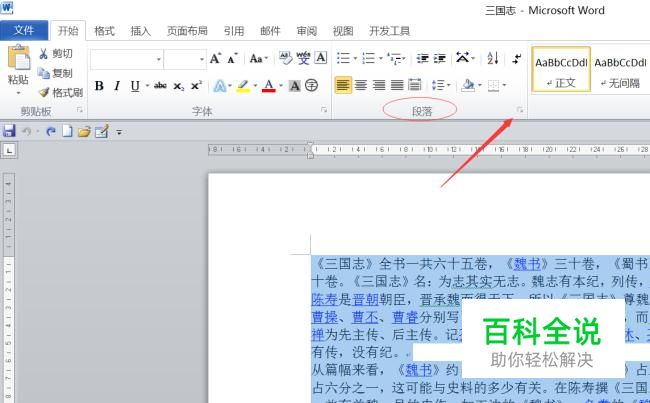Open the font name combo box
The image size is (650, 403).
[x=126, y=59]
